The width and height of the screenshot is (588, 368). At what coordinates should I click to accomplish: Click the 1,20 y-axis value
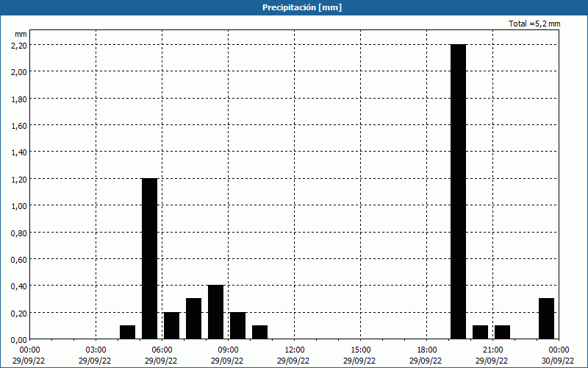[19, 179]
